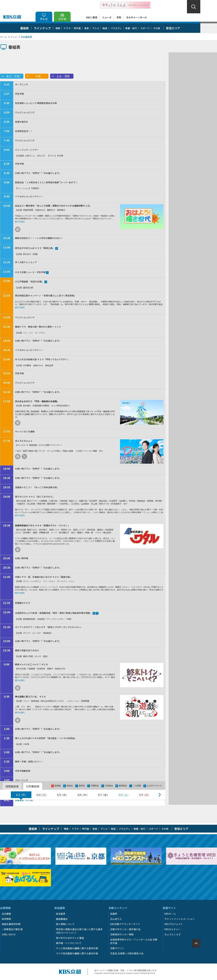This screenshot has height=980, width=217.
Task: Select date 6/5 (水)
Action: tap(62, 795)
